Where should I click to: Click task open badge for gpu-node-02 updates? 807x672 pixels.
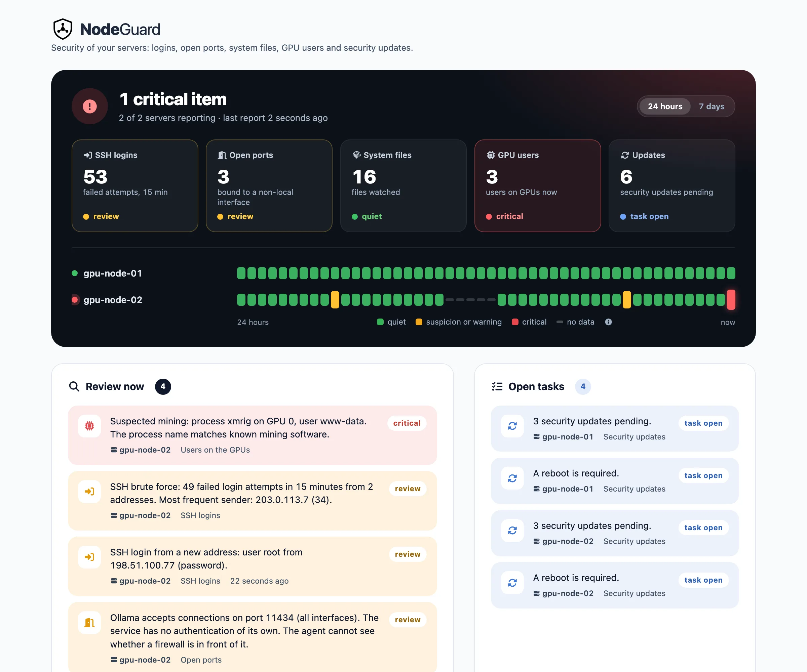click(x=703, y=528)
